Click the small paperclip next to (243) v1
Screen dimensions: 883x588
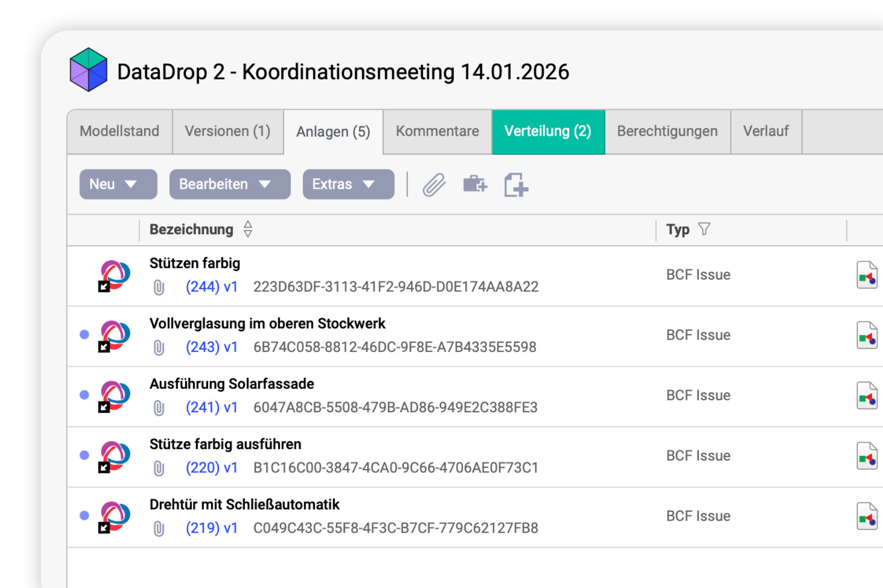pyautogui.click(x=159, y=347)
